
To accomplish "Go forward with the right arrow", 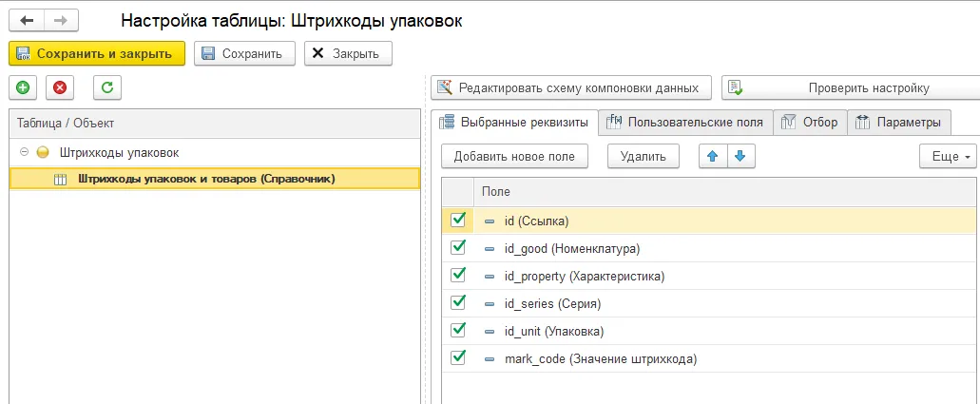I will [x=61, y=20].
